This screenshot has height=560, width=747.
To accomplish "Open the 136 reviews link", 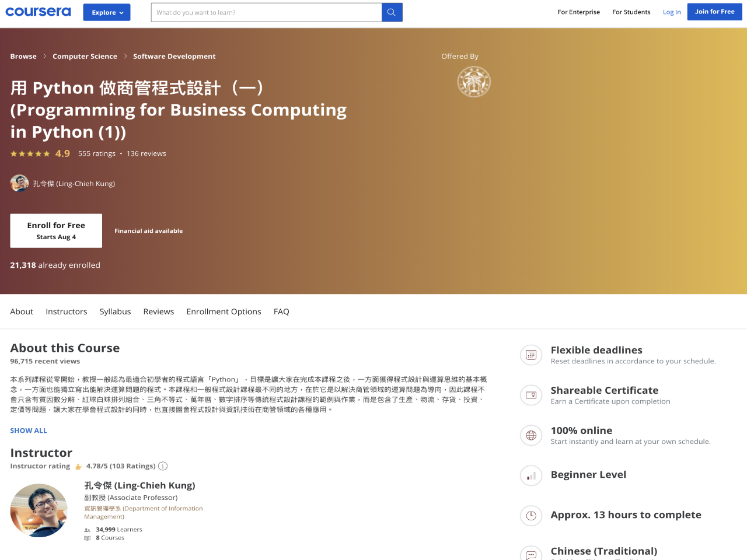I will (146, 153).
